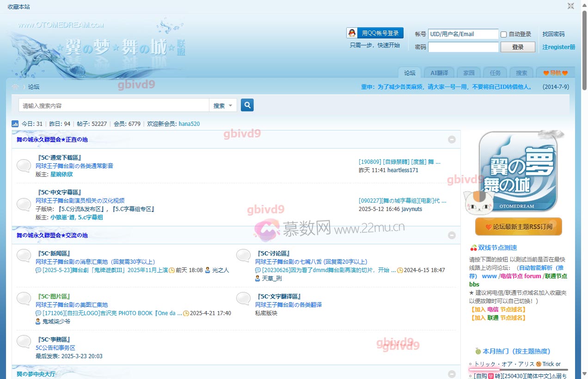588x379 pixels.
Task: Click the exit-fullscreen icon at top right
Action: (x=571, y=6)
